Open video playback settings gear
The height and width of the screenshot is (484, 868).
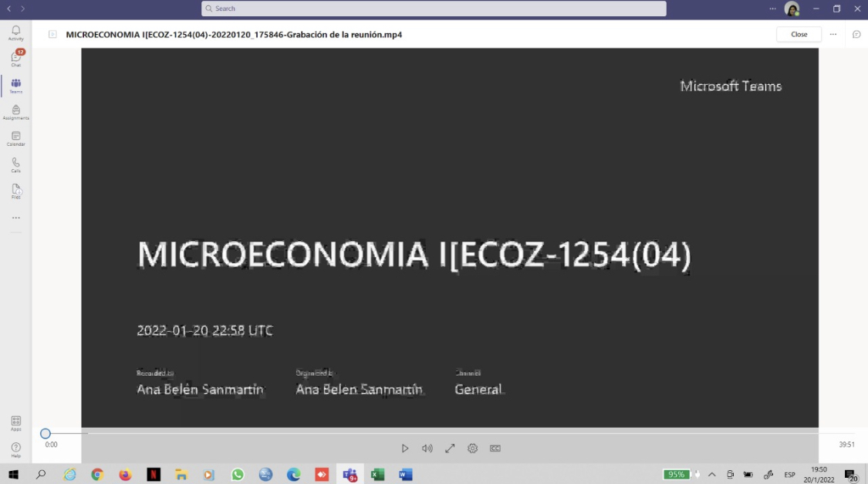472,448
